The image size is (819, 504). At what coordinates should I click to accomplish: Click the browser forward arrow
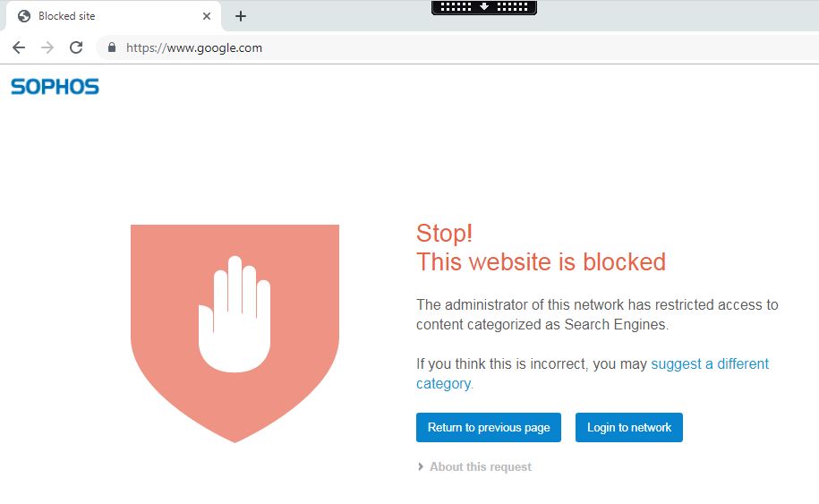[47, 47]
